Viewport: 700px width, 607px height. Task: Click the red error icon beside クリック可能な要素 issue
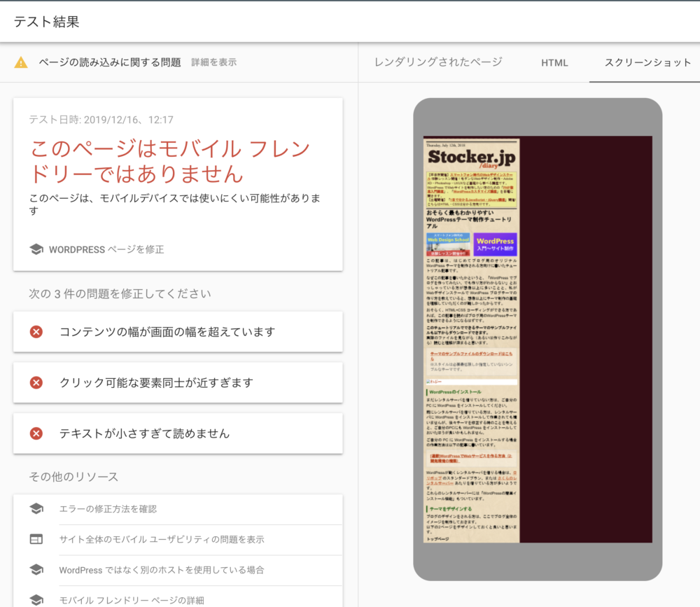[x=36, y=383]
